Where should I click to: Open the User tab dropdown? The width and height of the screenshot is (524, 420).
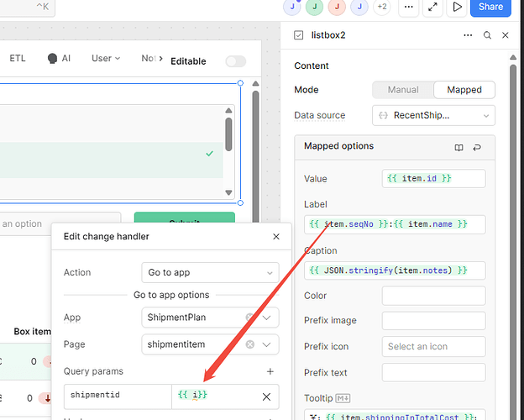pos(106,58)
